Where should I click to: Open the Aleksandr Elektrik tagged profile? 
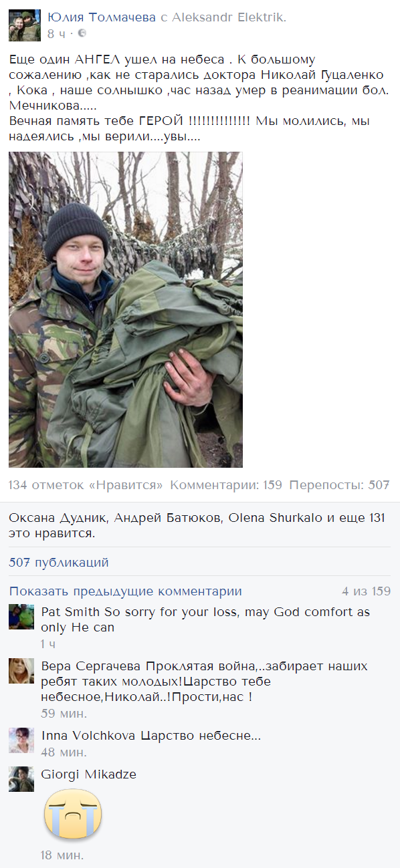tap(229, 18)
